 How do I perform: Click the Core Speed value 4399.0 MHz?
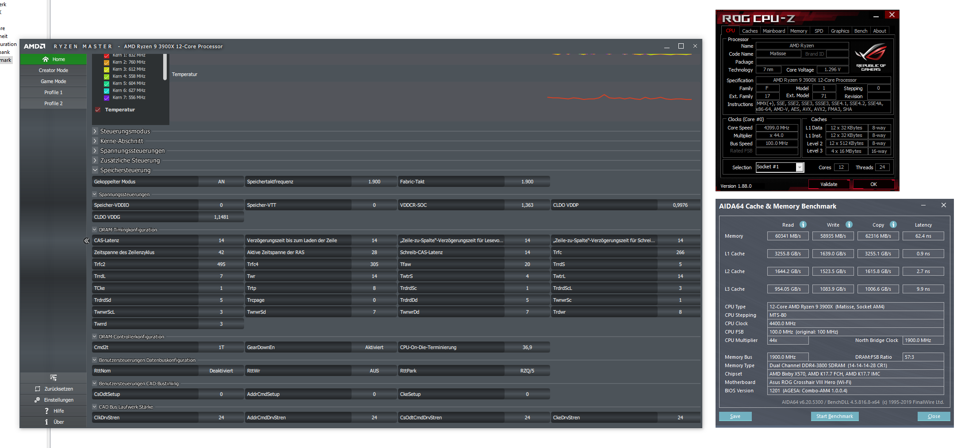click(x=777, y=128)
